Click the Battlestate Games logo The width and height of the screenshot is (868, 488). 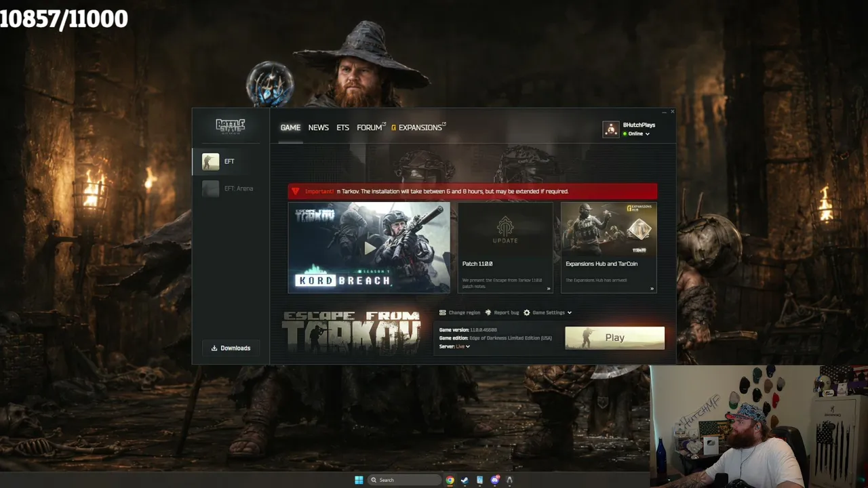tap(231, 126)
